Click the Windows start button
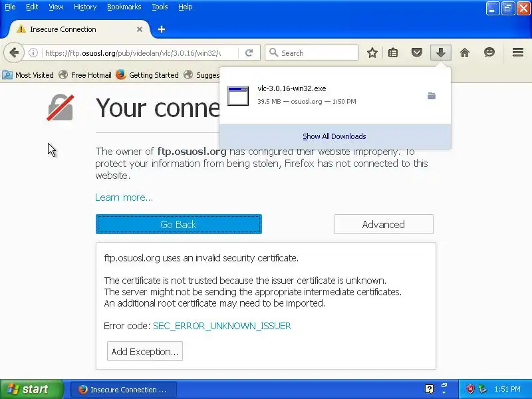 tap(31, 389)
